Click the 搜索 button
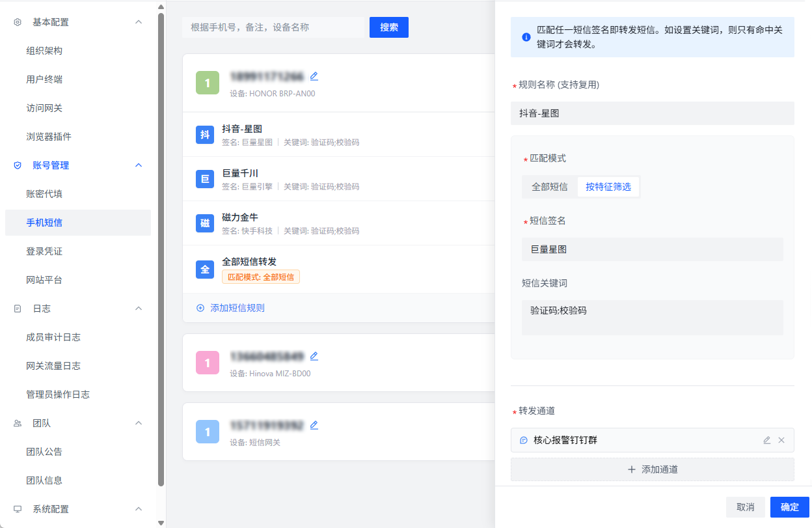Viewport: 812px width, 528px height. pyautogui.click(x=389, y=27)
